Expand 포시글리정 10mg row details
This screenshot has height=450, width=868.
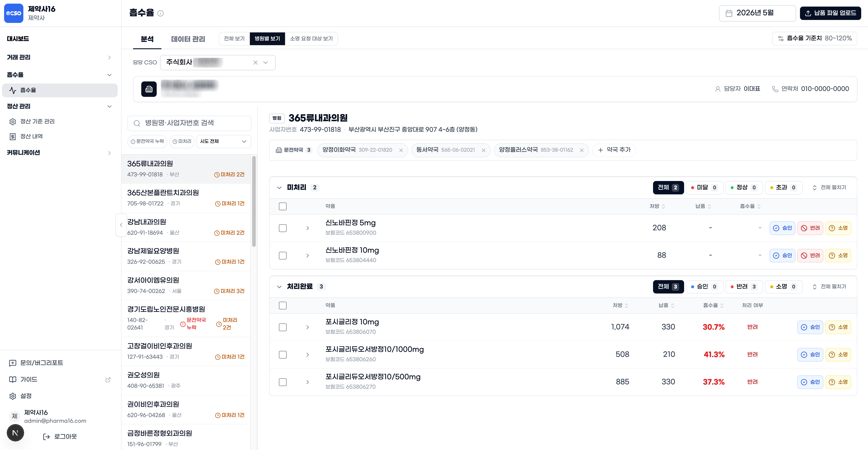click(307, 327)
